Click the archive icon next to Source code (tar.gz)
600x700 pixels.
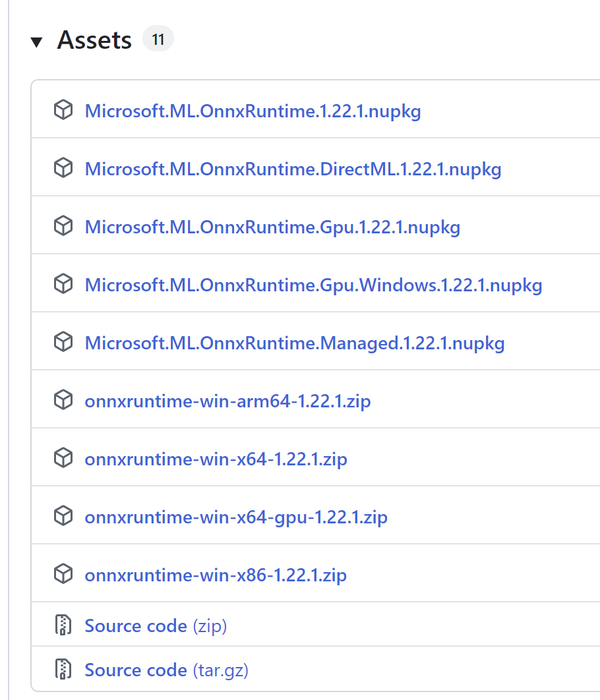(63, 669)
